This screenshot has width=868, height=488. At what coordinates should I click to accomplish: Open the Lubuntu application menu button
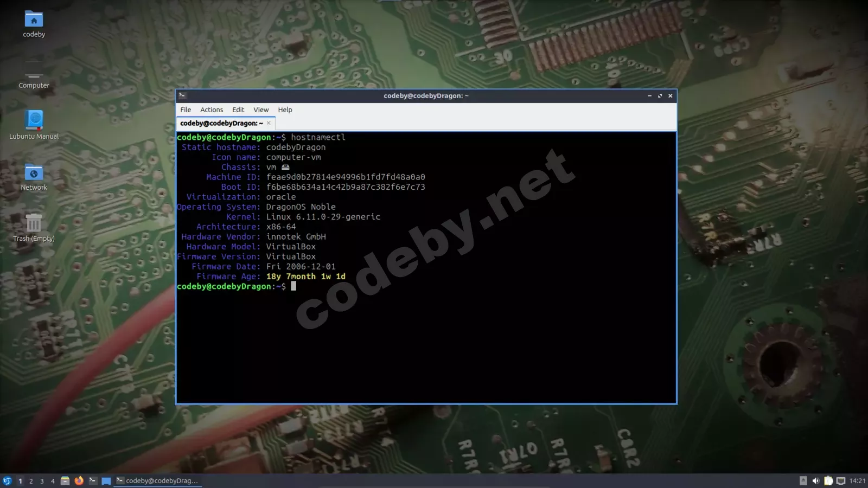[7, 481]
